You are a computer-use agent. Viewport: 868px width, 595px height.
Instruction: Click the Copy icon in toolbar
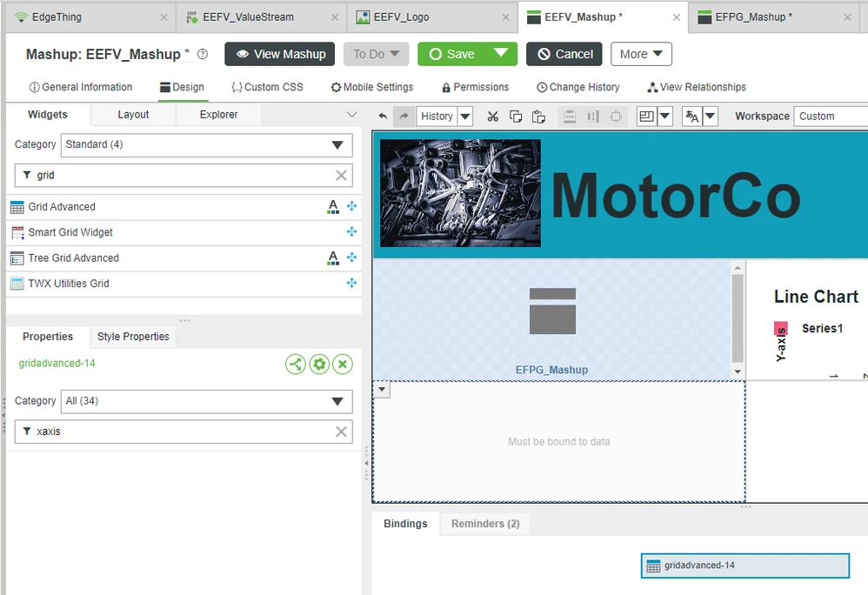point(516,117)
